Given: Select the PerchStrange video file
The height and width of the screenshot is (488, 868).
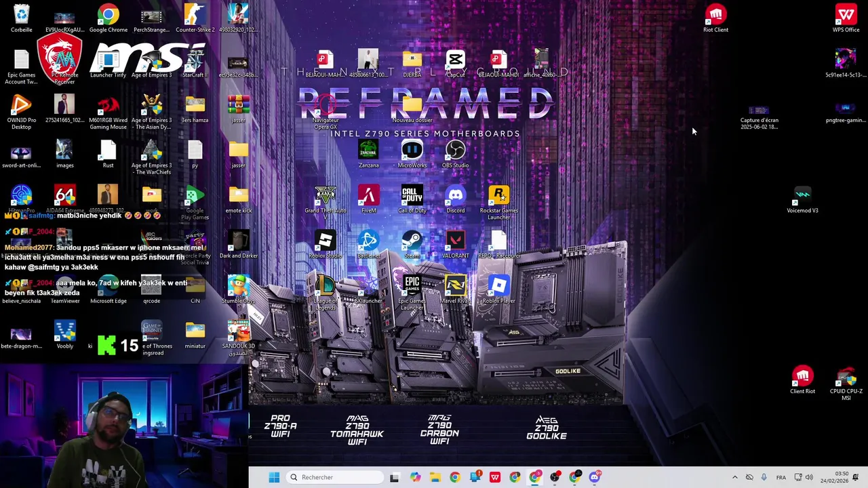Looking at the screenshot, I should coord(151,18).
